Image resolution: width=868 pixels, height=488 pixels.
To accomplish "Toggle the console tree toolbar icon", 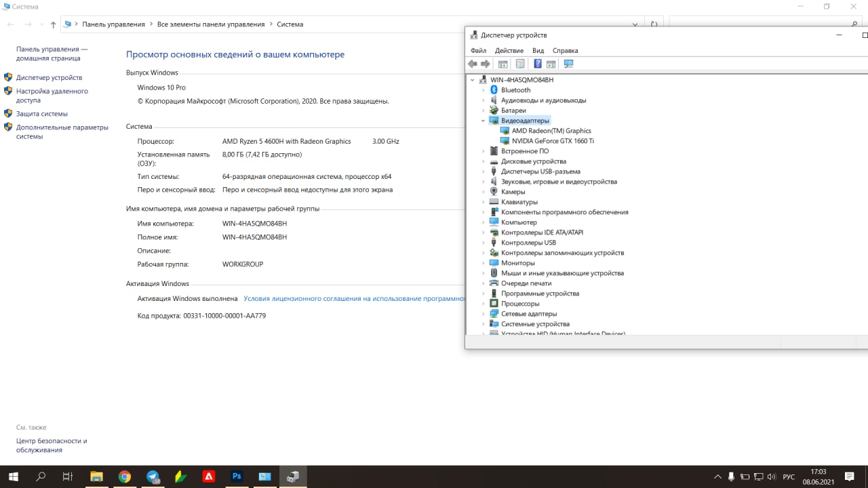I will [503, 64].
